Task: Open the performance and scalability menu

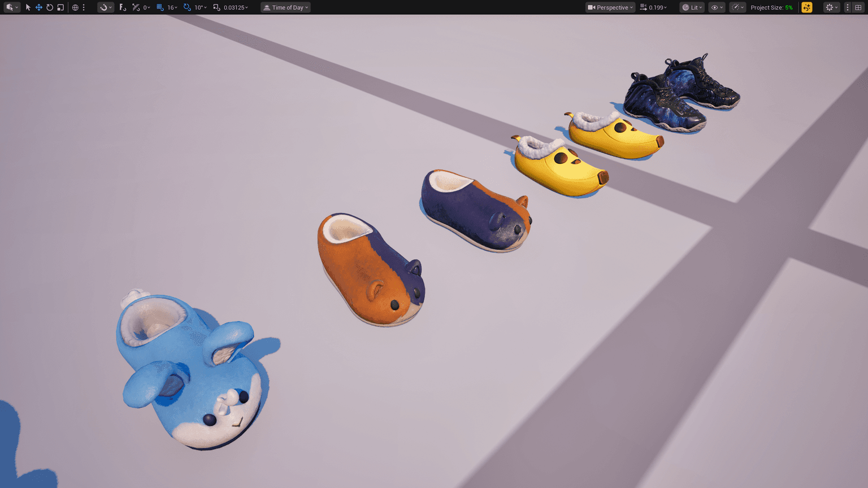Action: coord(737,7)
